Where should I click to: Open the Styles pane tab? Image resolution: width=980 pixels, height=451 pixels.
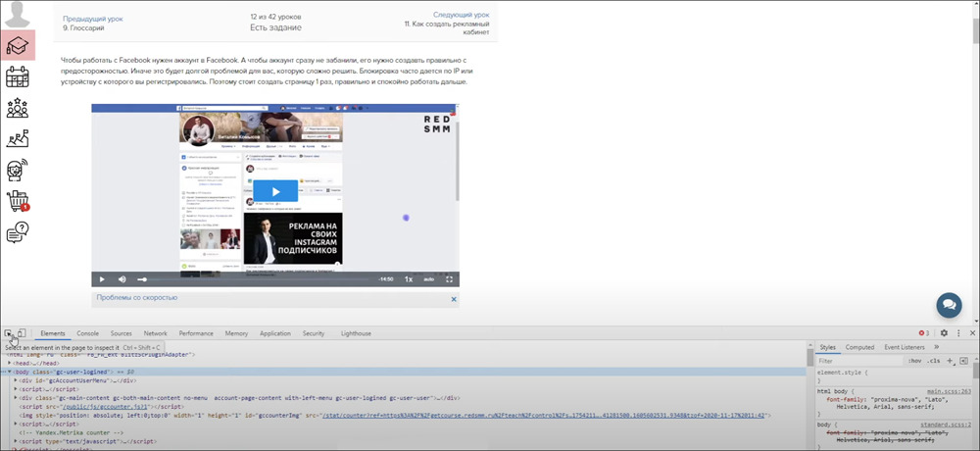[827, 347]
